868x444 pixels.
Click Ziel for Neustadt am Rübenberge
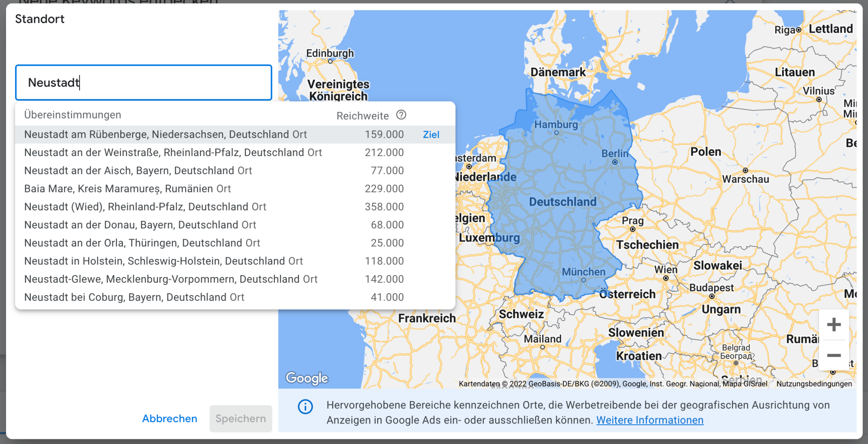click(431, 134)
